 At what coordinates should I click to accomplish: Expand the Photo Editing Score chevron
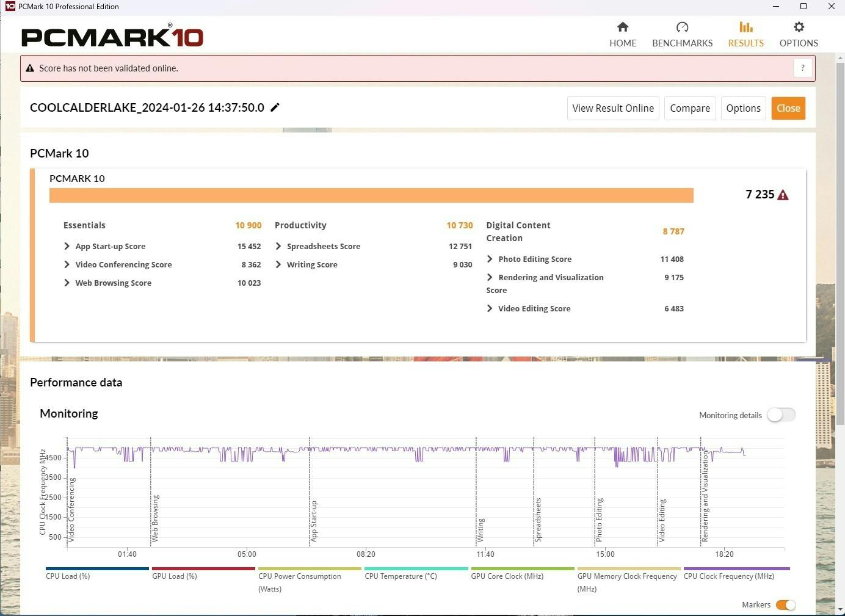click(490, 259)
